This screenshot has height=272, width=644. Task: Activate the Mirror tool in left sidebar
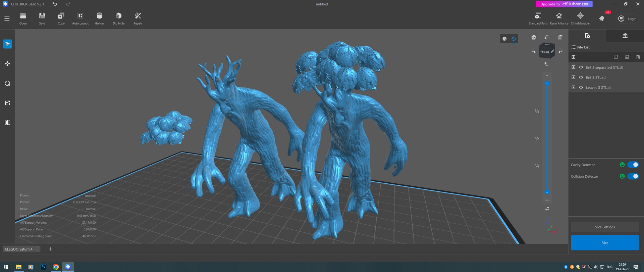click(x=7, y=123)
